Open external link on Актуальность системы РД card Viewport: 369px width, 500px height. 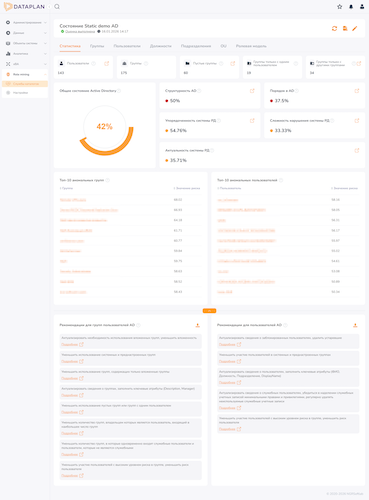click(x=357, y=151)
